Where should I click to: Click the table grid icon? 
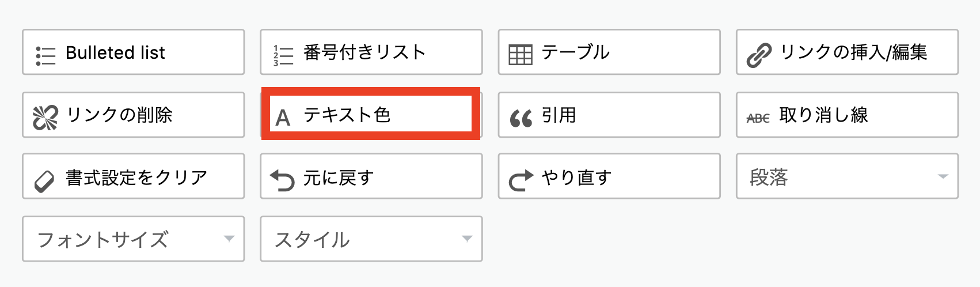[x=521, y=55]
